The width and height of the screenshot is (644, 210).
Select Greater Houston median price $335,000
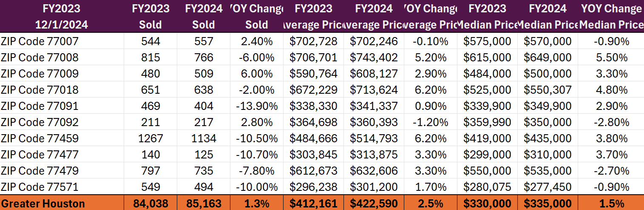(x=548, y=203)
